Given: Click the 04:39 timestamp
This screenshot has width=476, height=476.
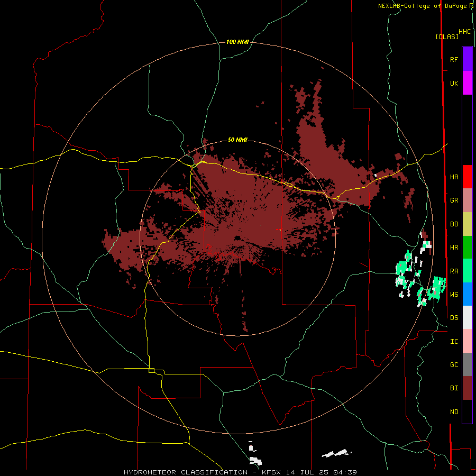Looking at the screenshot, I should point(344,472).
